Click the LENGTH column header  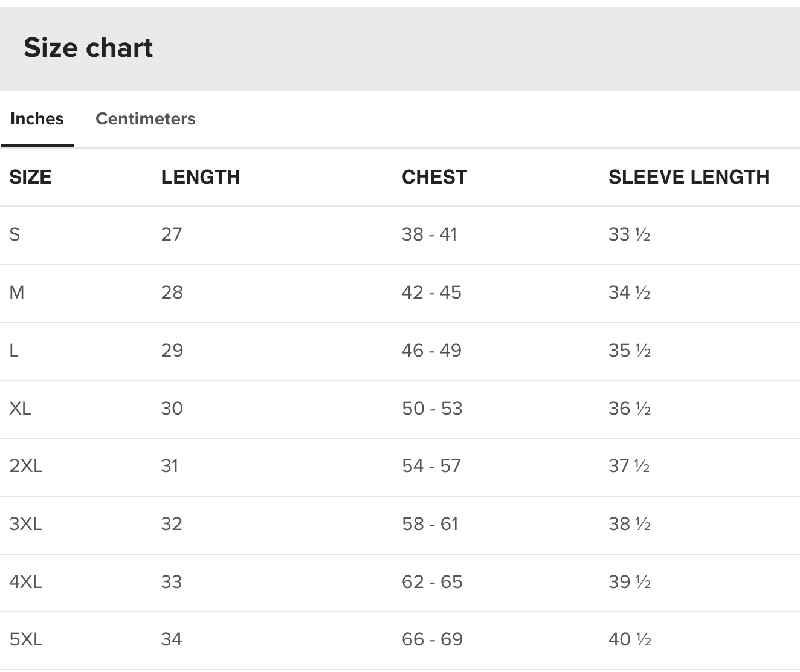click(201, 177)
